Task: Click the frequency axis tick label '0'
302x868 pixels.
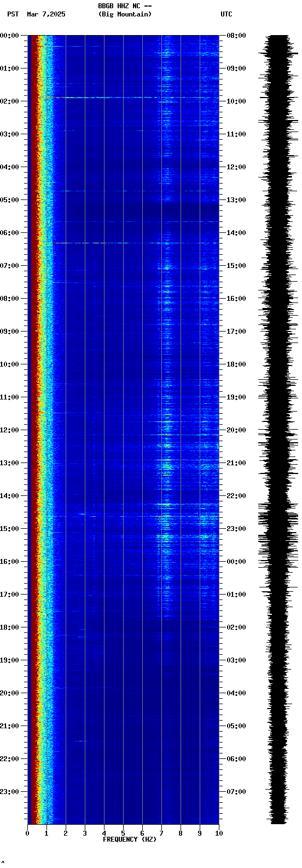Action: click(27, 833)
